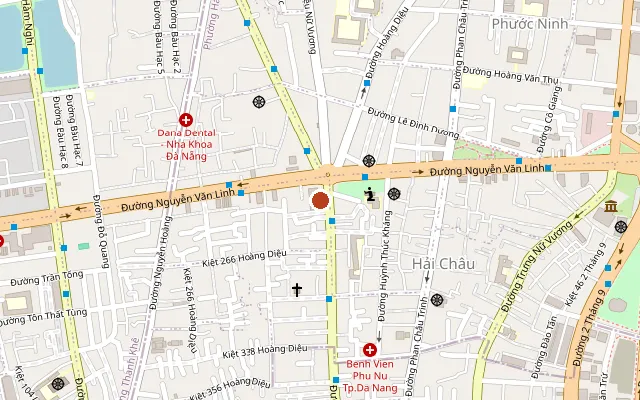This screenshot has width=640, height=400.
Task: Click the temple icon at bottom-left corner
Action: tap(58, 384)
